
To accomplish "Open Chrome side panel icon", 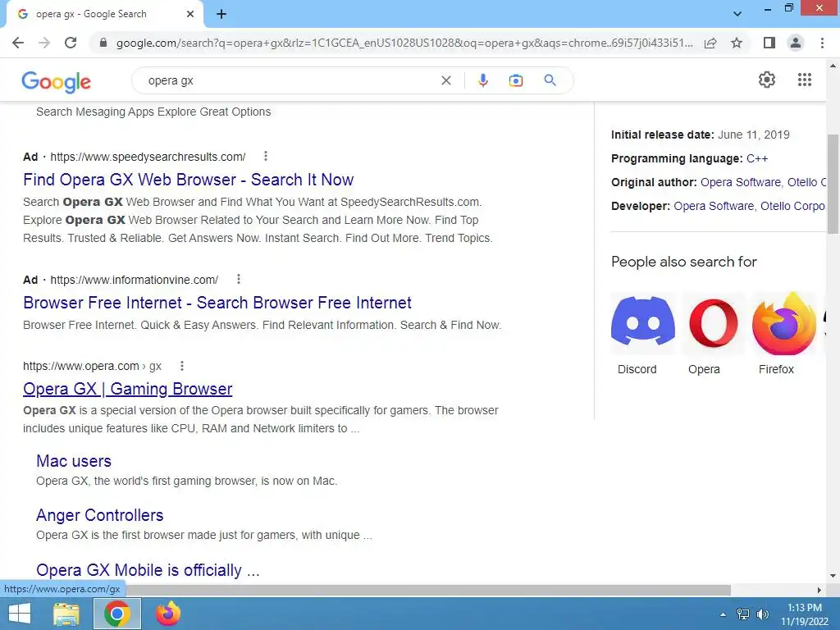I will pyautogui.click(x=769, y=43).
